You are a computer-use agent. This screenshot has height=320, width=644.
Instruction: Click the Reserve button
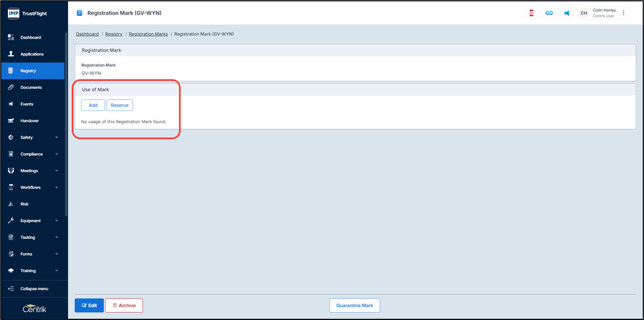pos(120,105)
